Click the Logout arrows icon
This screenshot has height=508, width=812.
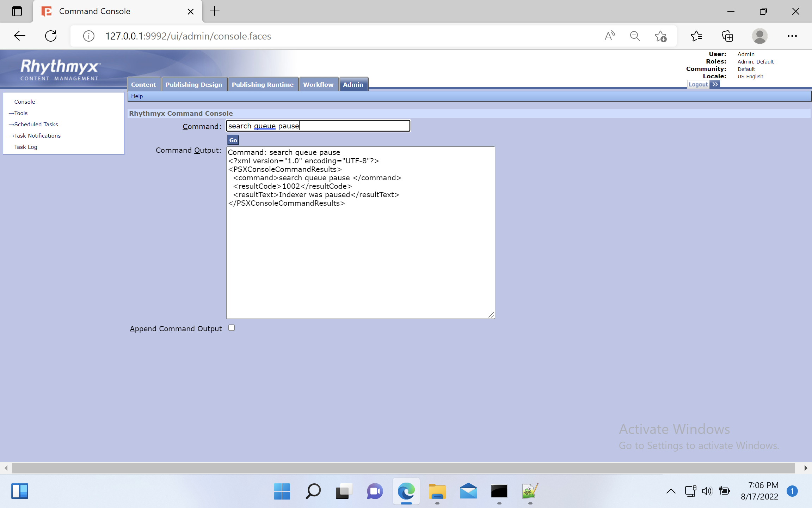coord(715,84)
